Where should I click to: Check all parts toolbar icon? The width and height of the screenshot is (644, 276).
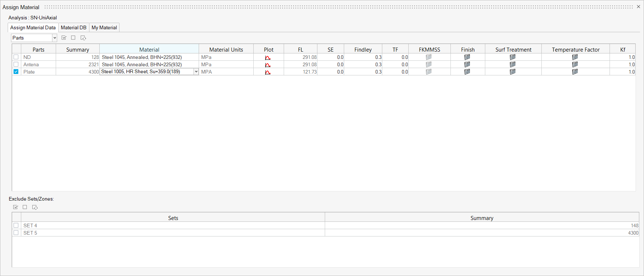click(64, 38)
